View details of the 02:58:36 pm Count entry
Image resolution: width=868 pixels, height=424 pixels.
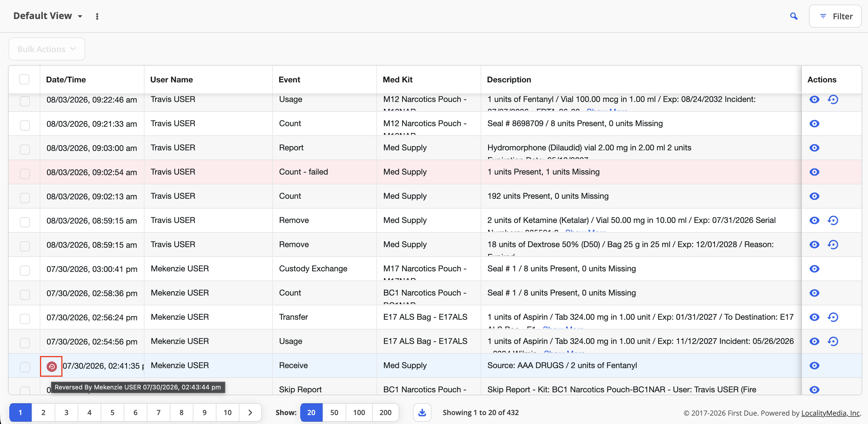pyautogui.click(x=814, y=293)
